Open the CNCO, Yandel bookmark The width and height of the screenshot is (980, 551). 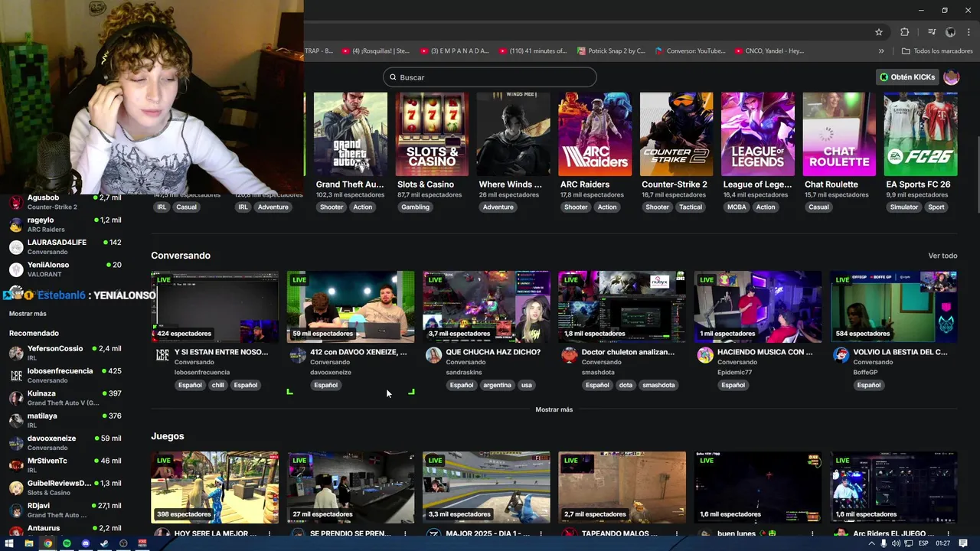(x=769, y=51)
